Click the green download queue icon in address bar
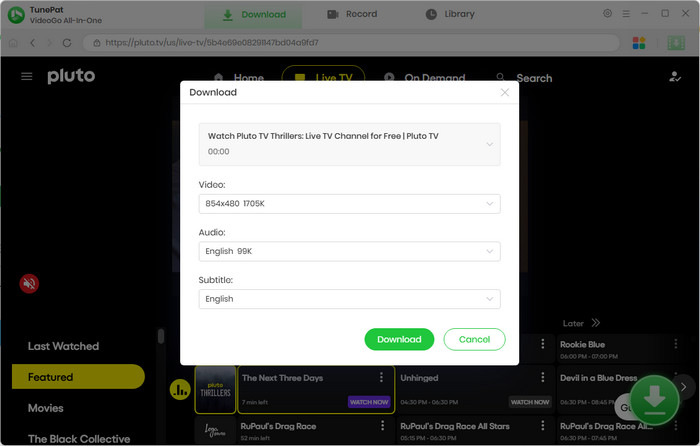This screenshot has height=446, width=700. pos(676,43)
